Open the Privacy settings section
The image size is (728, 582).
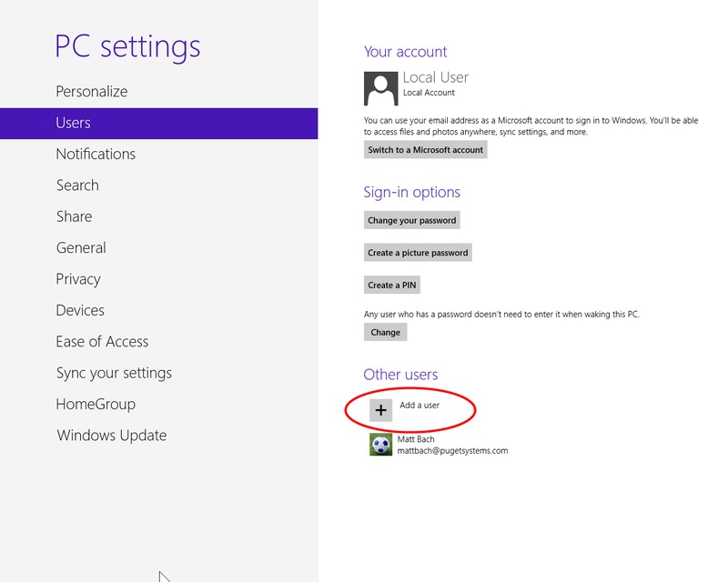[78, 279]
